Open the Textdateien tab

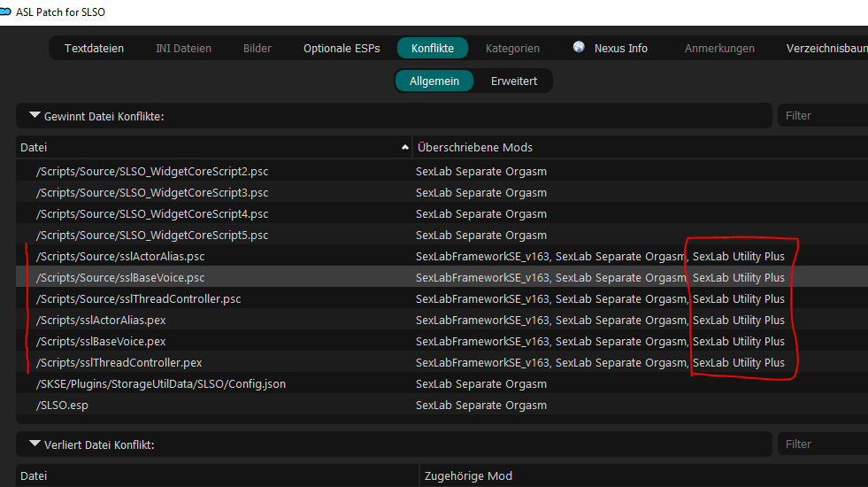[x=94, y=48]
